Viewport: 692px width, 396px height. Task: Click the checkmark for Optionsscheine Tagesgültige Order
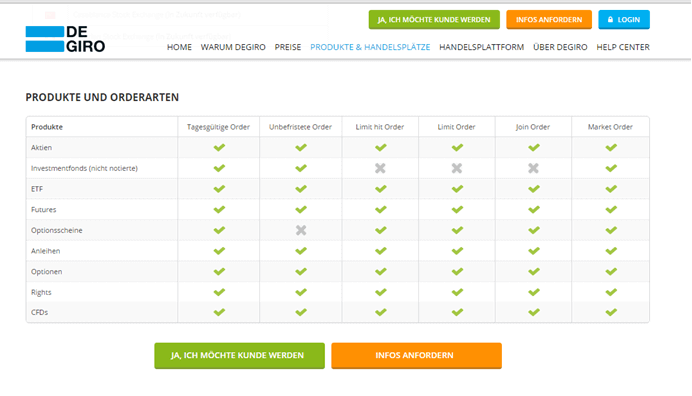[x=219, y=230]
